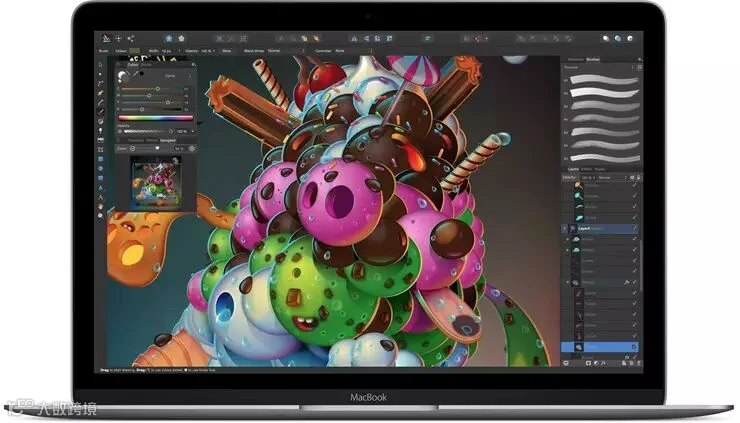Click the fx icon on the layer row
The image size is (740, 423).
626,282
